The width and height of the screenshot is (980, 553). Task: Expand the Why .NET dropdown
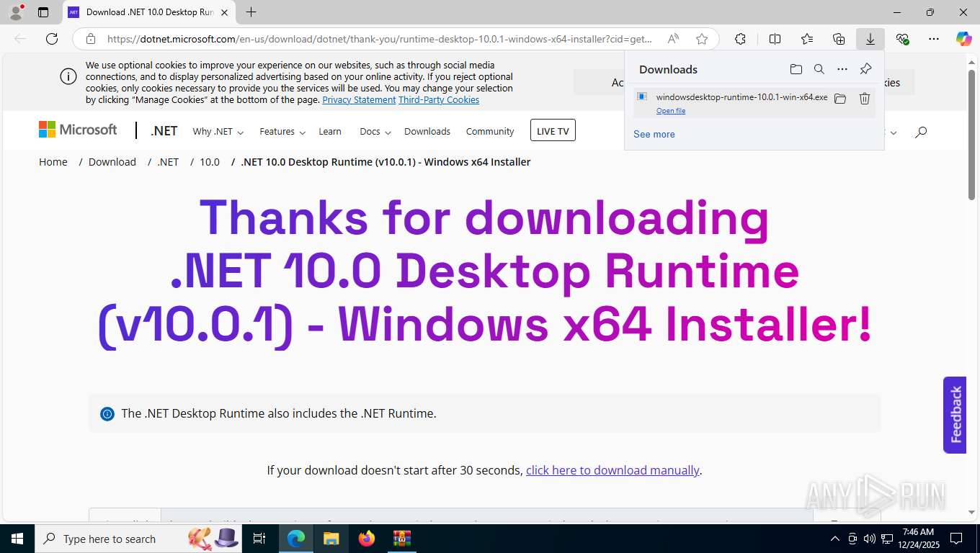[x=218, y=131]
